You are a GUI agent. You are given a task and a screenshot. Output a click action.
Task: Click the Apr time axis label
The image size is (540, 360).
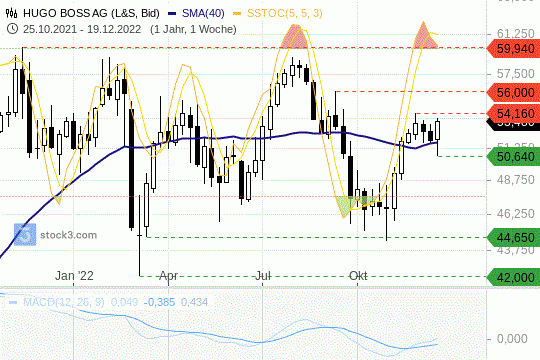[x=168, y=276]
